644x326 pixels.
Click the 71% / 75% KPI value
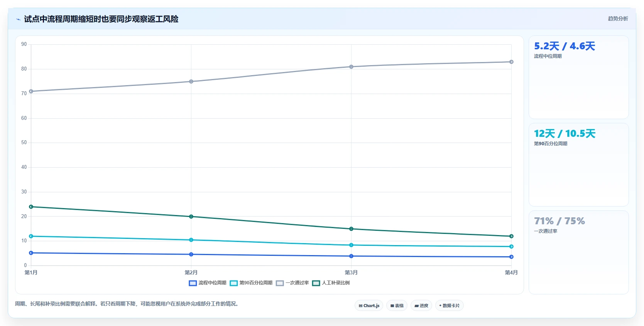(559, 221)
